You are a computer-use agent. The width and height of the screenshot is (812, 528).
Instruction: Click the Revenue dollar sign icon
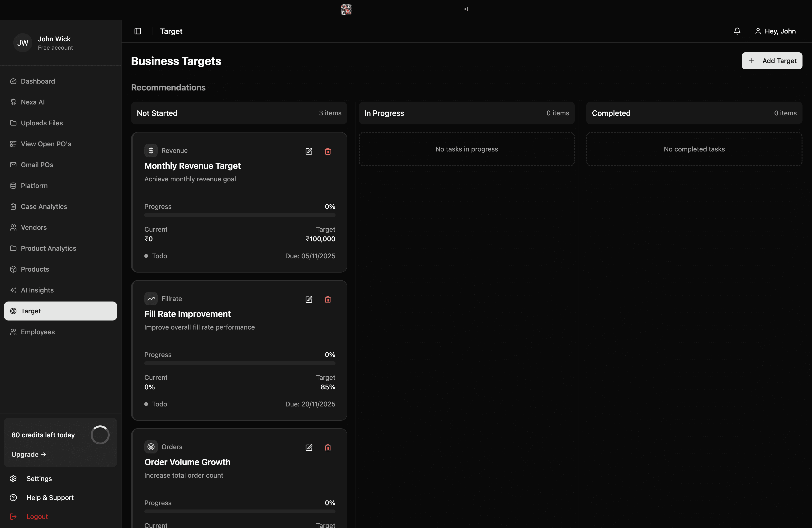click(151, 151)
